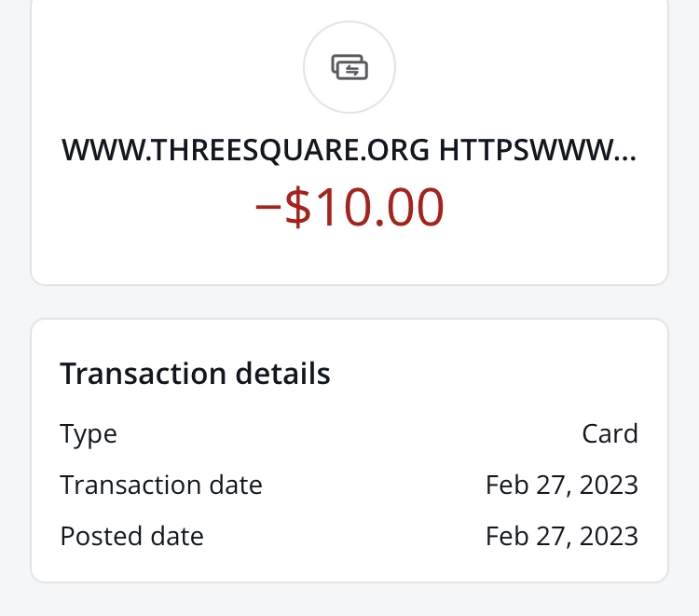Click the card transaction icon
This screenshot has height=616, width=699.
[349, 67]
